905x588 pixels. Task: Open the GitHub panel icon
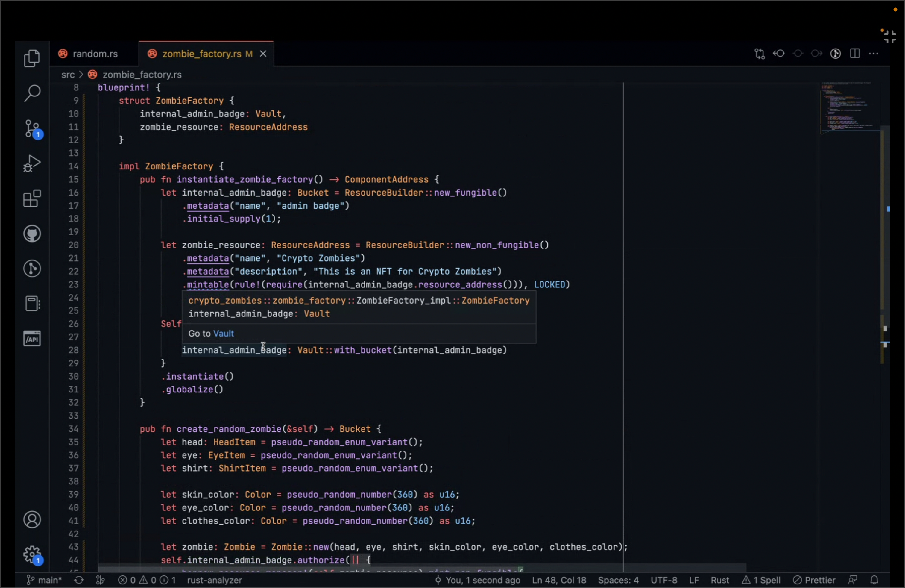(x=32, y=234)
